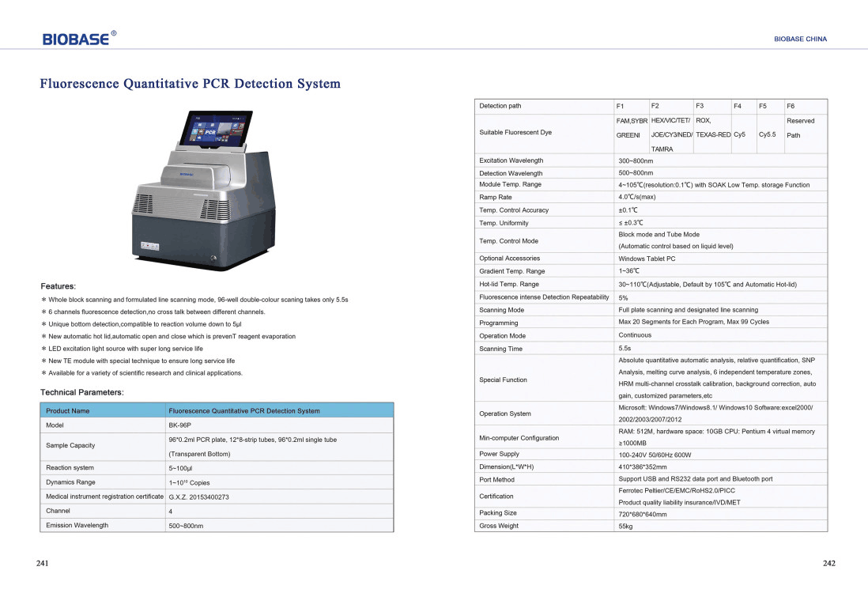Image resolution: width=868 pixels, height=593 pixels.
Task: Click the power indicator area on the device front
Action: click(x=149, y=245)
